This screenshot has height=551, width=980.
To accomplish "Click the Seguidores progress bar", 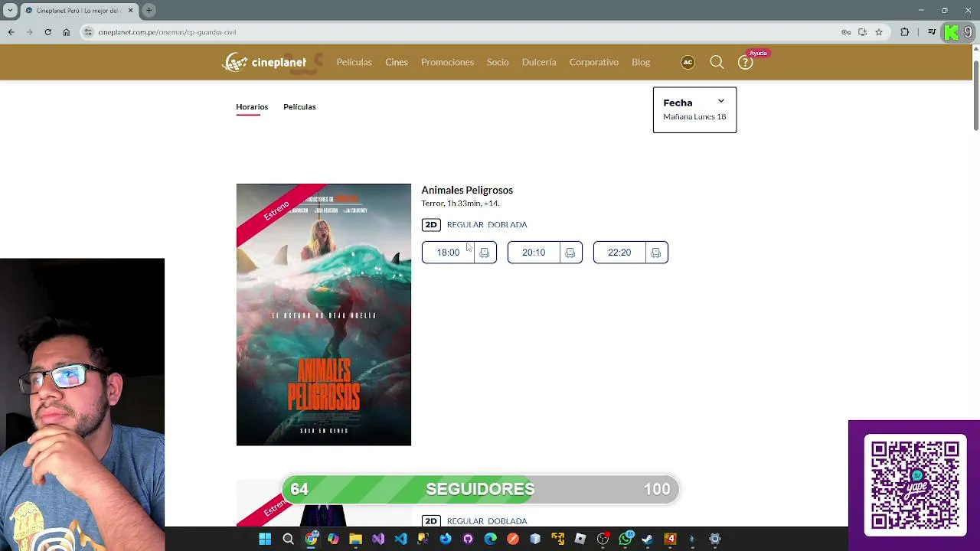I will pyautogui.click(x=480, y=489).
